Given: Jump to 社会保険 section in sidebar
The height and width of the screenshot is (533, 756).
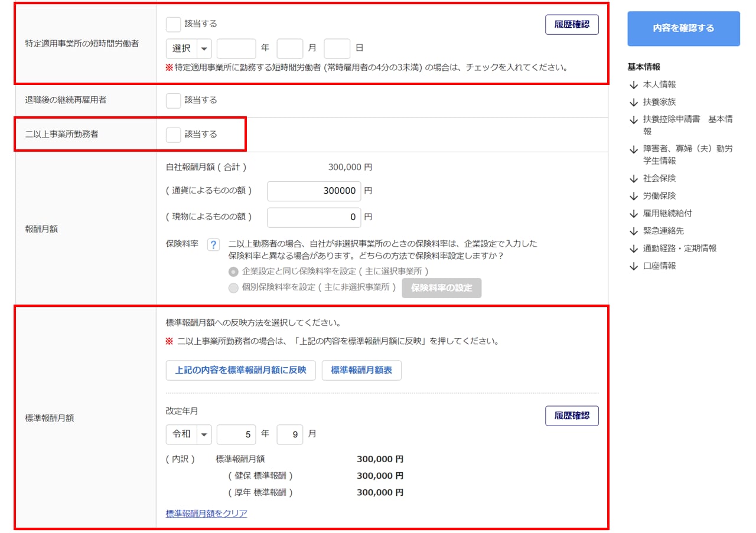Looking at the screenshot, I should coord(660,178).
